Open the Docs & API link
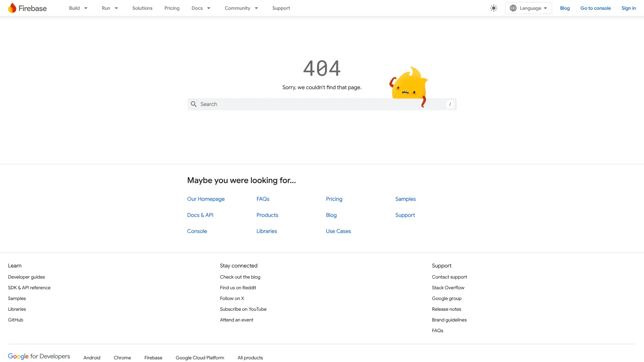Image resolution: width=644 pixels, height=362 pixels. [x=200, y=215]
